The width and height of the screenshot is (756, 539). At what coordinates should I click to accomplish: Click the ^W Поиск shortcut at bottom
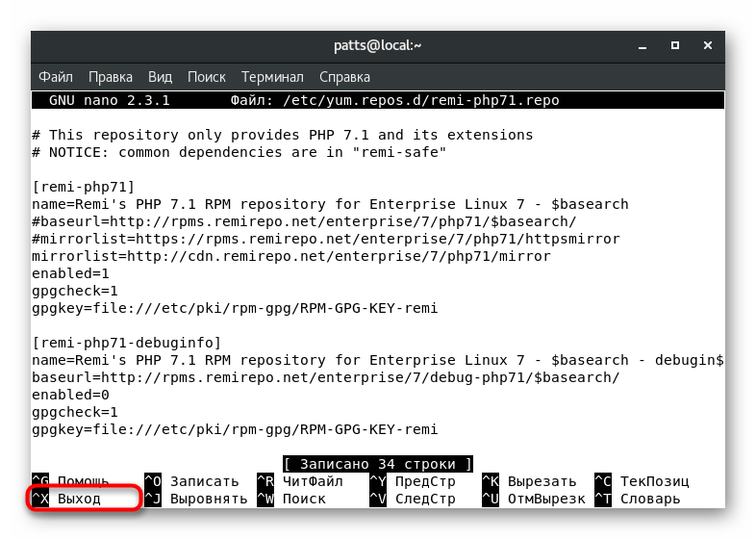(291, 499)
